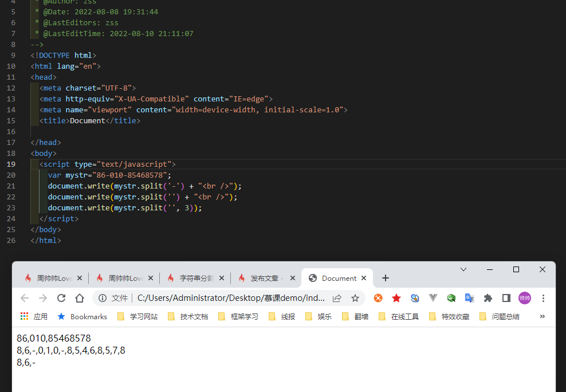Click the mystr.split('-') code line
Viewport: 566px width, 392px height.
(x=145, y=186)
